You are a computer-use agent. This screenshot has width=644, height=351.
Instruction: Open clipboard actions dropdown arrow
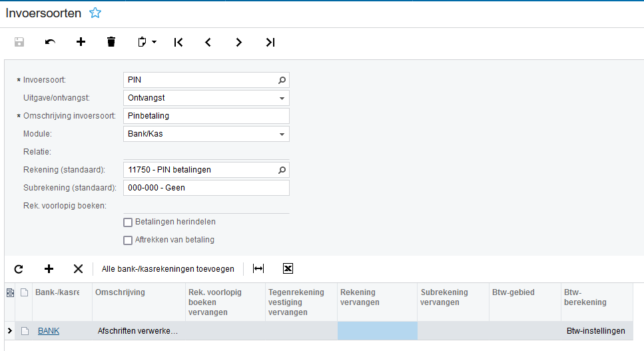154,42
